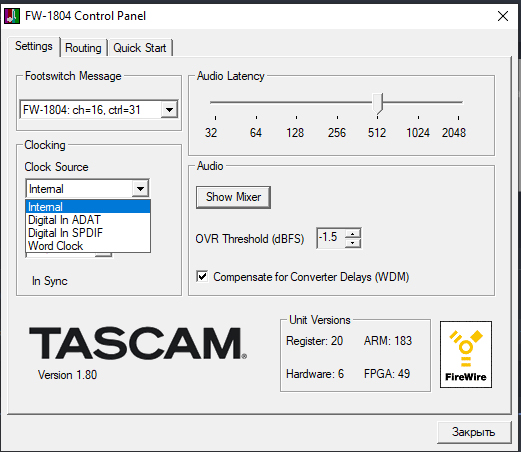Set latency slider to 2048 tick
The image size is (521, 452).
pos(458,118)
